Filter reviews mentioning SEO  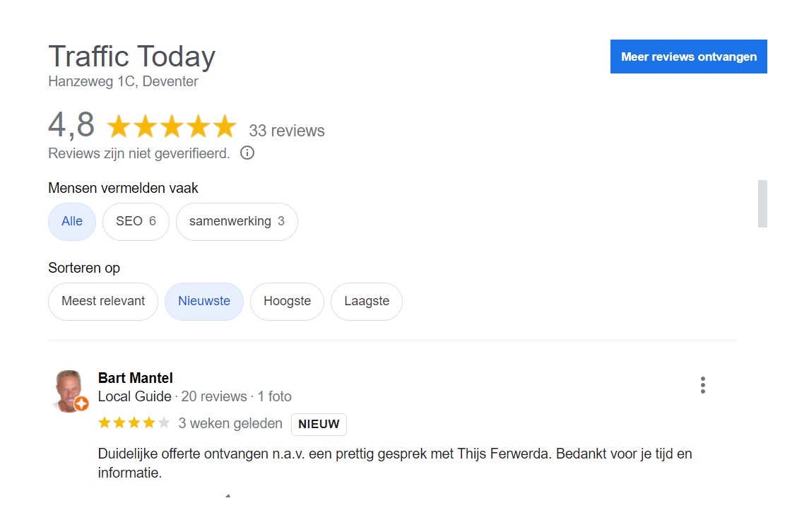[136, 221]
